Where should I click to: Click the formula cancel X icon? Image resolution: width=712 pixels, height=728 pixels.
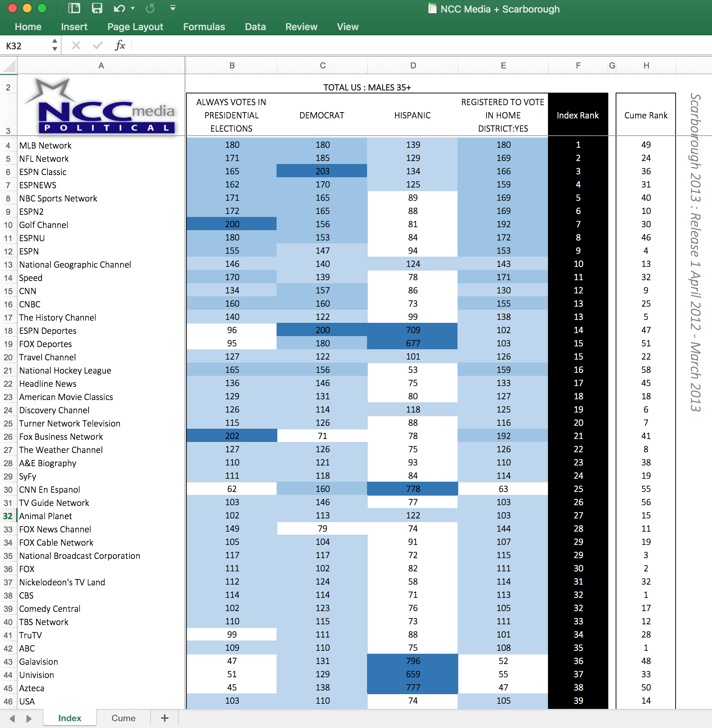pos(76,46)
